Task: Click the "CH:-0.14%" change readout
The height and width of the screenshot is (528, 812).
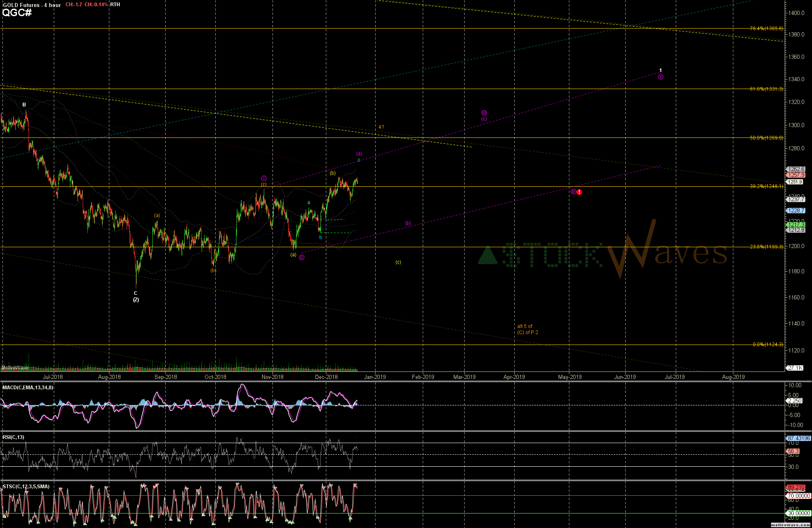Action: pyautogui.click(x=96, y=5)
